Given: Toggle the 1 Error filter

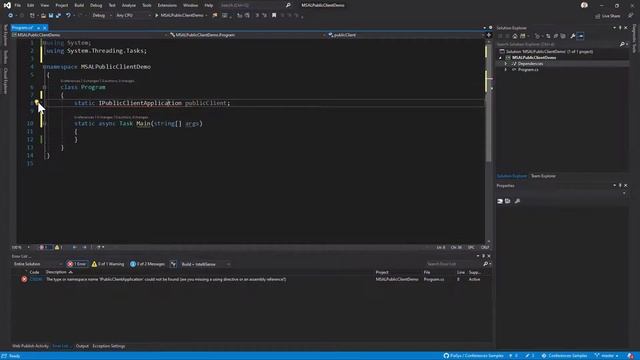Looking at the screenshot, I should point(77,264).
